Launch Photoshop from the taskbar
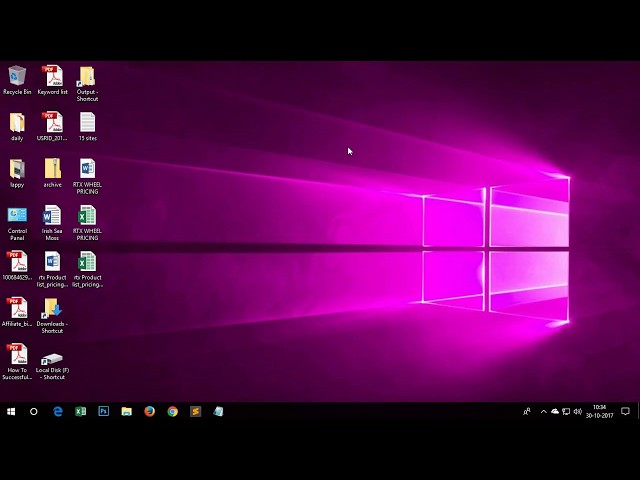 (x=104, y=411)
